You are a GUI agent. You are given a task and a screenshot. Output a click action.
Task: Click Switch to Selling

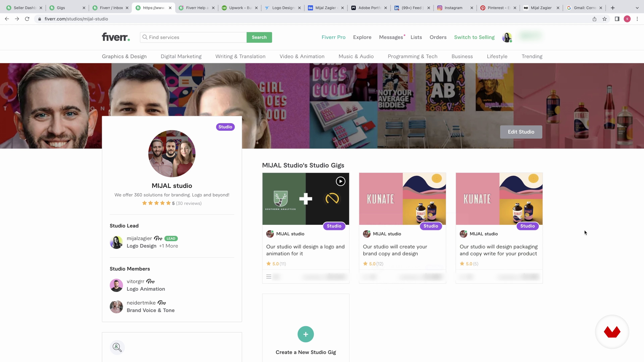[474, 37]
